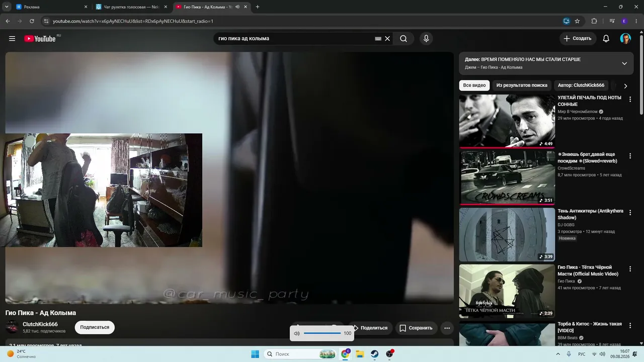Image resolution: width=644 pixels, height=362 pixels.
Task: Filter by Из результатов поиска chip
Action: 522,85
